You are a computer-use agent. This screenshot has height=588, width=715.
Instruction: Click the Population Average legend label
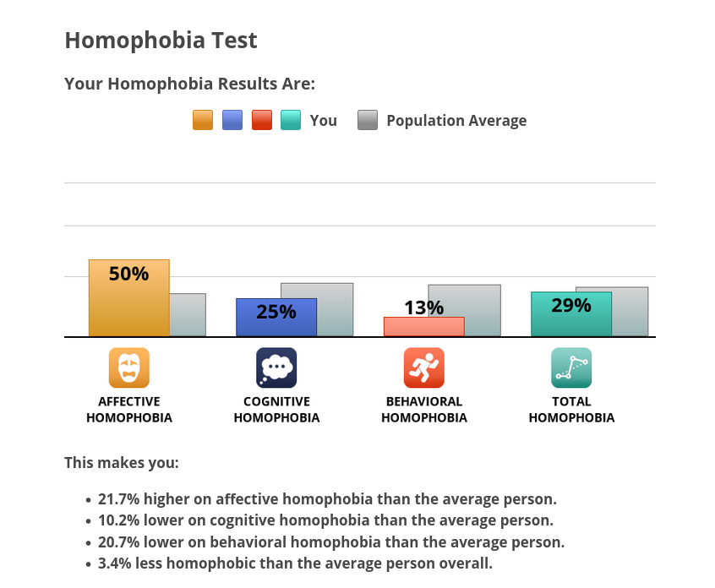456,120
